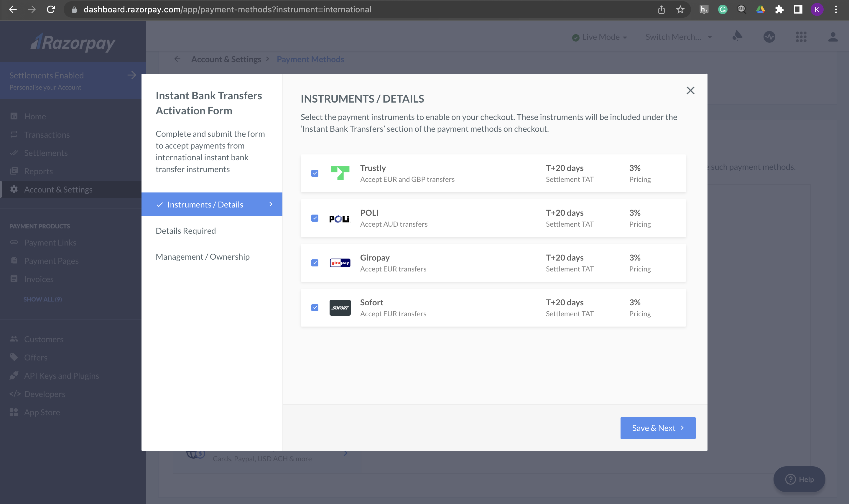Image resolution: width=849 pixels, height=504 pixels.
Task: Open the browser extensions puzzle icon
Action: (779, 9)
